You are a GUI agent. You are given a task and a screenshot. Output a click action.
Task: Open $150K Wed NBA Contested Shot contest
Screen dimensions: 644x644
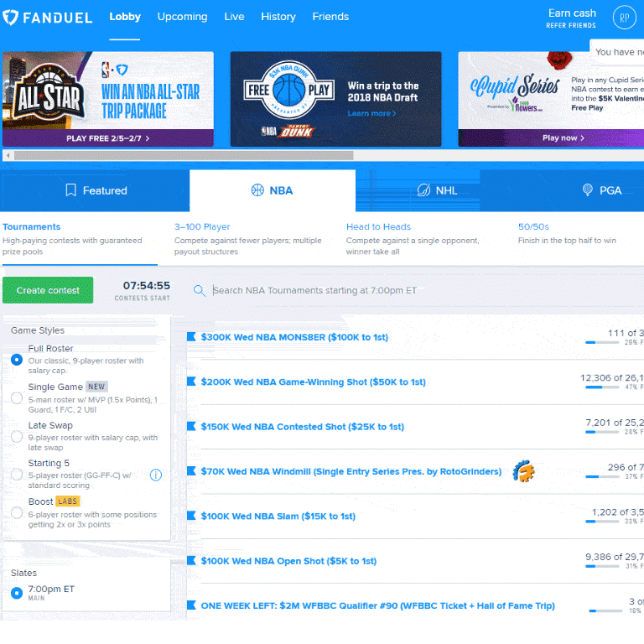click(302, 427)
